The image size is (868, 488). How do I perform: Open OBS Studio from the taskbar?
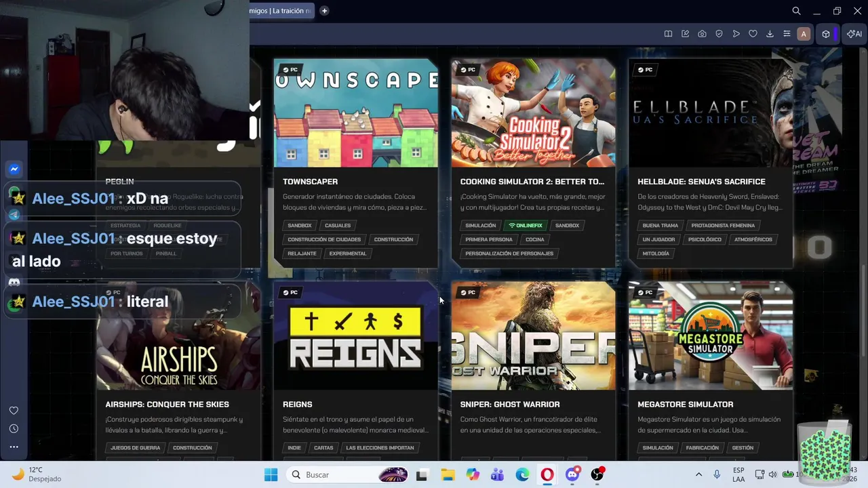(x=597, y=474)
